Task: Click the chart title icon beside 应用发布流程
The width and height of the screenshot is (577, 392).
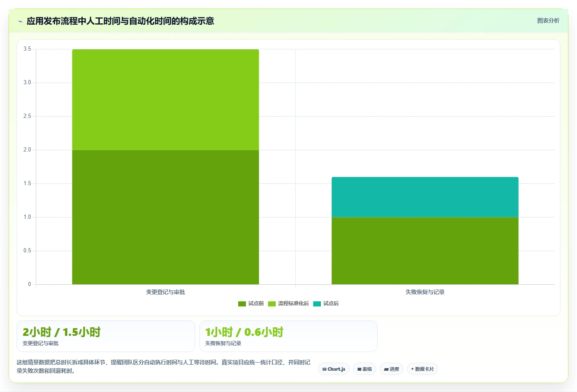Action: [20, 21]
